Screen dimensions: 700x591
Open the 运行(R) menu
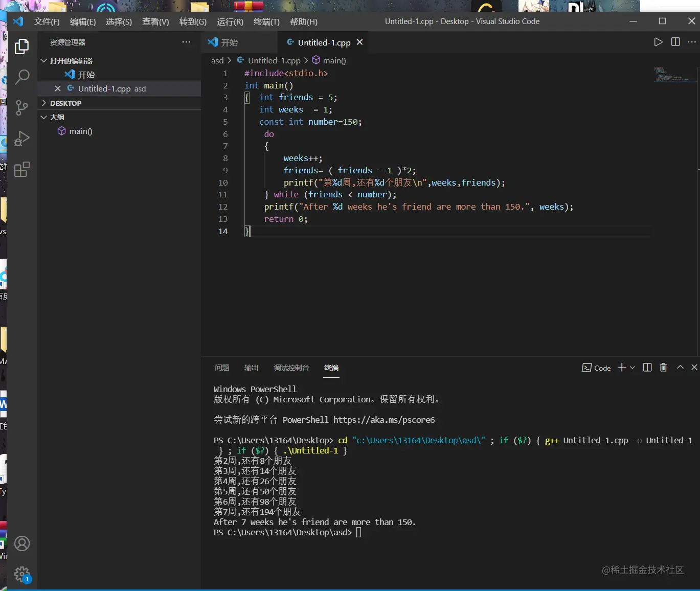[230, 21]
